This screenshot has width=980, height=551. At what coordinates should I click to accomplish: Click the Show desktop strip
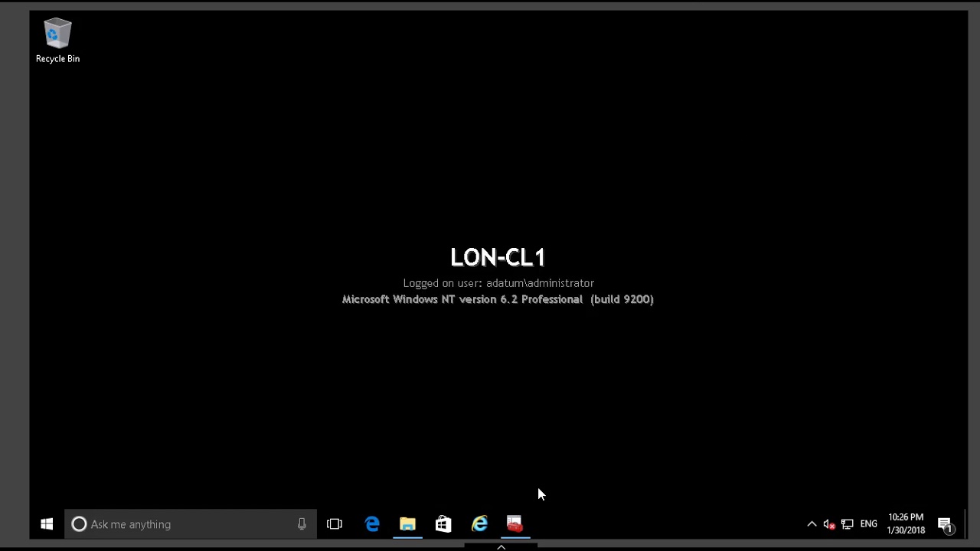tap(966, 524)
